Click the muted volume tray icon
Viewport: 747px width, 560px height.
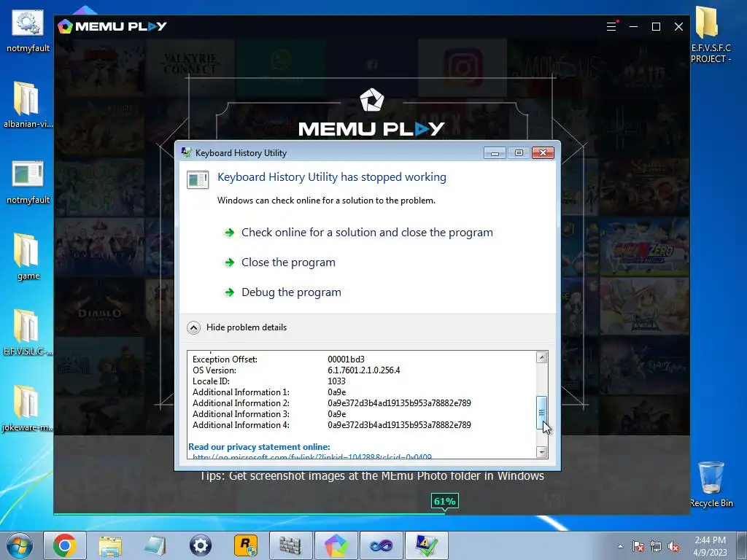673,546
